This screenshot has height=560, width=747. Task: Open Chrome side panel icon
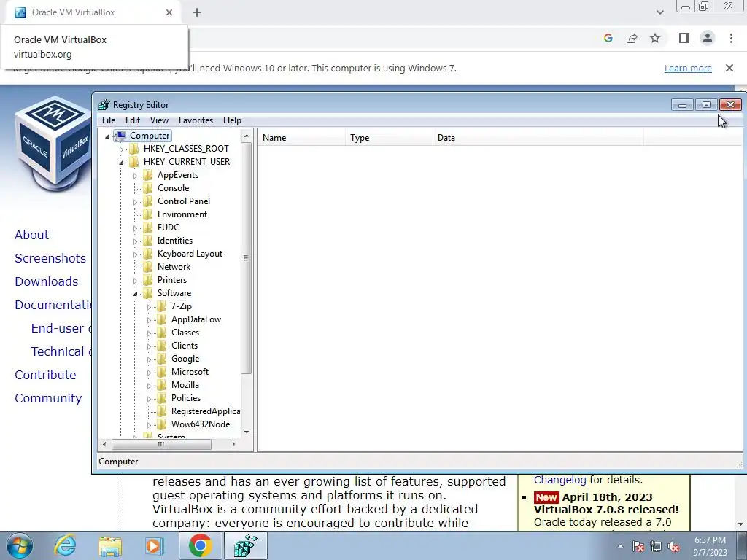click(684, 38)
